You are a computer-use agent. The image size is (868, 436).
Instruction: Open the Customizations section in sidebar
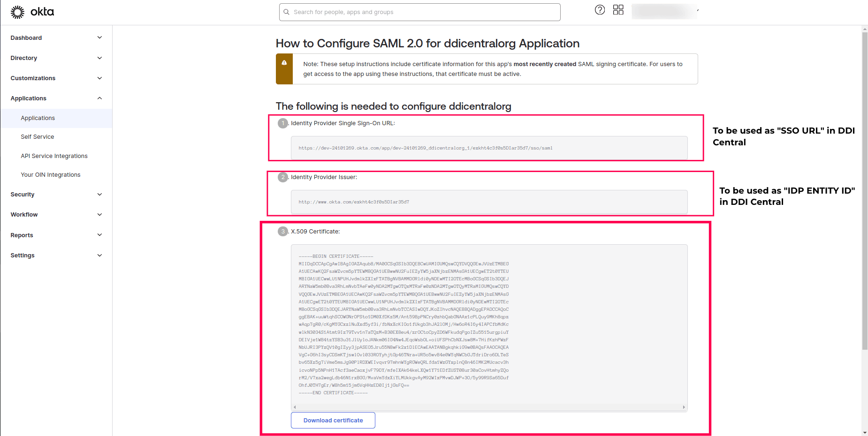33,78
